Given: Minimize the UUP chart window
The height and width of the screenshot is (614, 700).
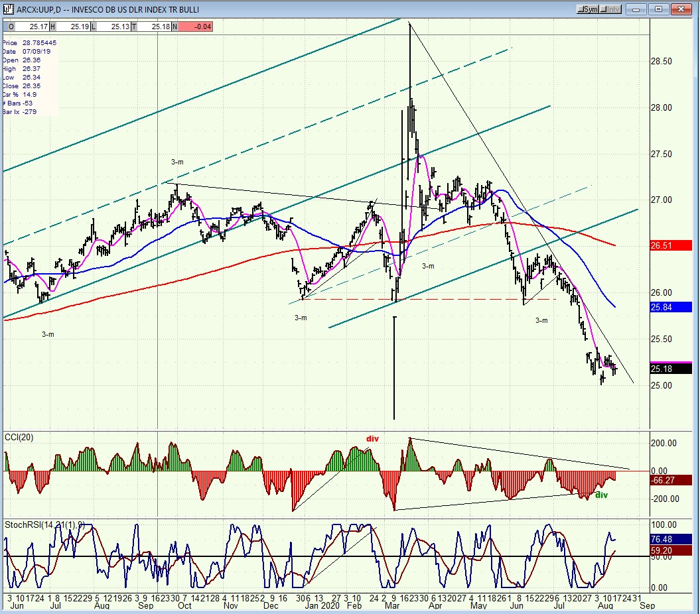Looking at the screenshot, I should pos(636,9).
